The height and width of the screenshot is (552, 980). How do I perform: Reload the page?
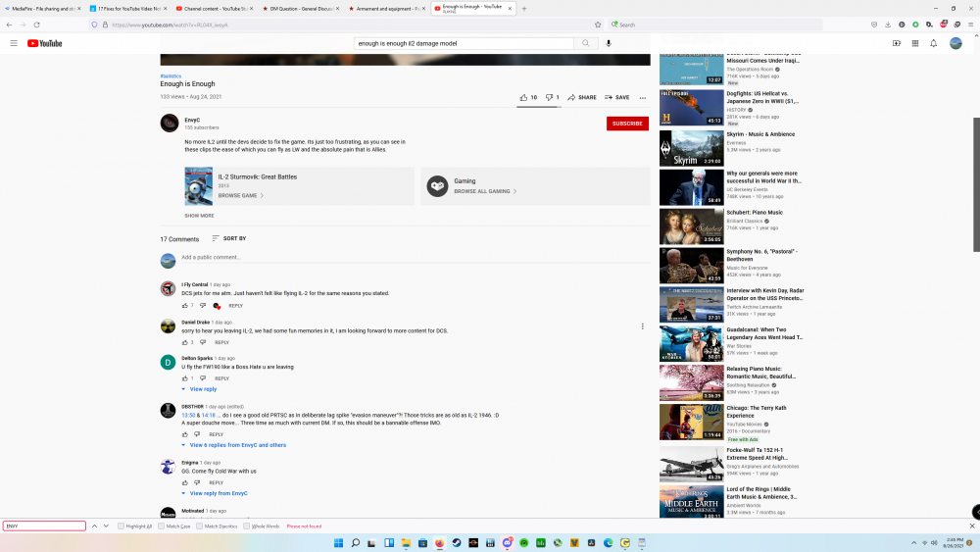[x=37, y=25]
